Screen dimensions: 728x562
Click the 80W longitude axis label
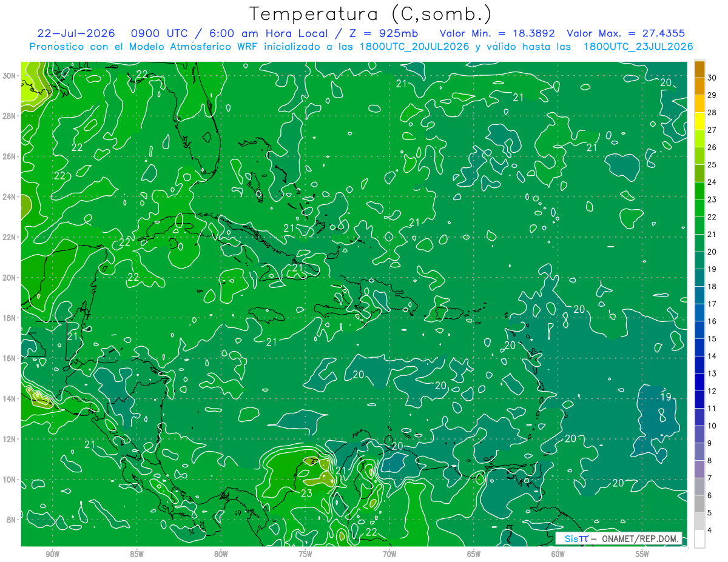[221, 554]
